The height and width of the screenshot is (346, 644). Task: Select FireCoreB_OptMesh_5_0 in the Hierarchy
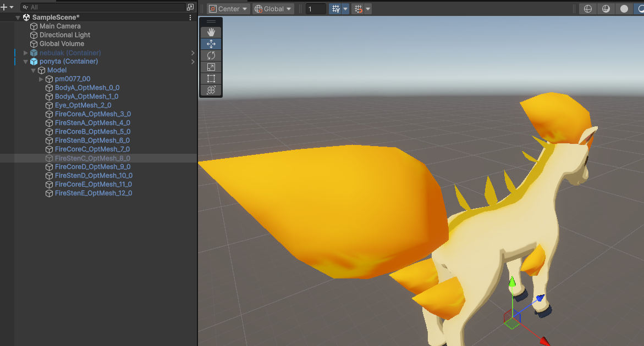pyautogui.click(x=93, y=132)
